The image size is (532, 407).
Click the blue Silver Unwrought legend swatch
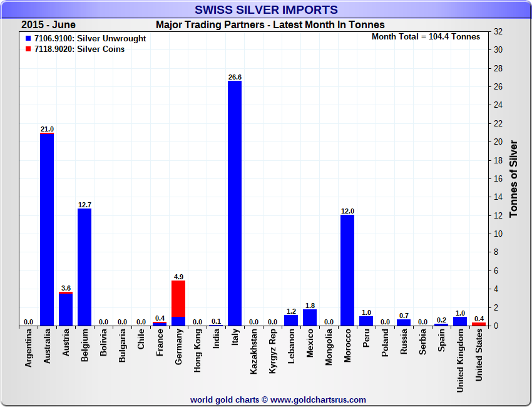click(x=28, y=39)
